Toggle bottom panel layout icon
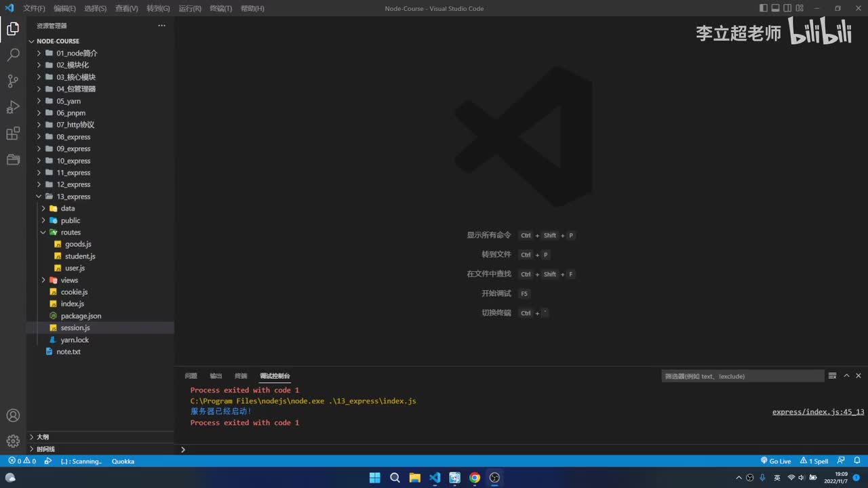The image size is (868, 488). (776, 8)
